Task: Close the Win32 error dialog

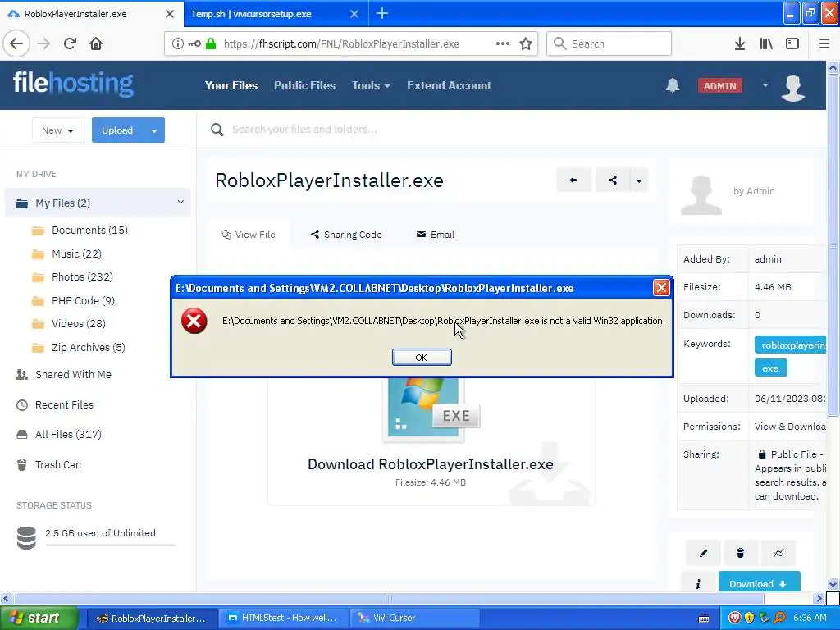Action: (661, 288)
